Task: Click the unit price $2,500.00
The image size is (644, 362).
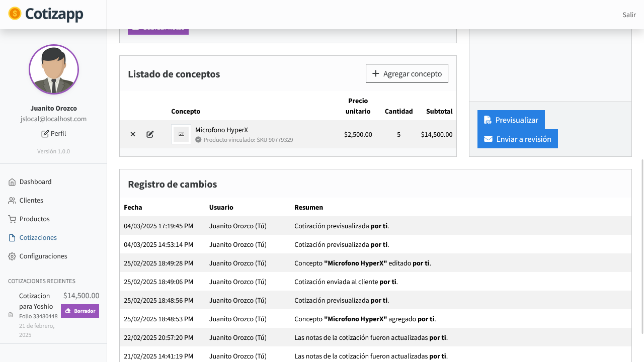Action: coord(358,134)
